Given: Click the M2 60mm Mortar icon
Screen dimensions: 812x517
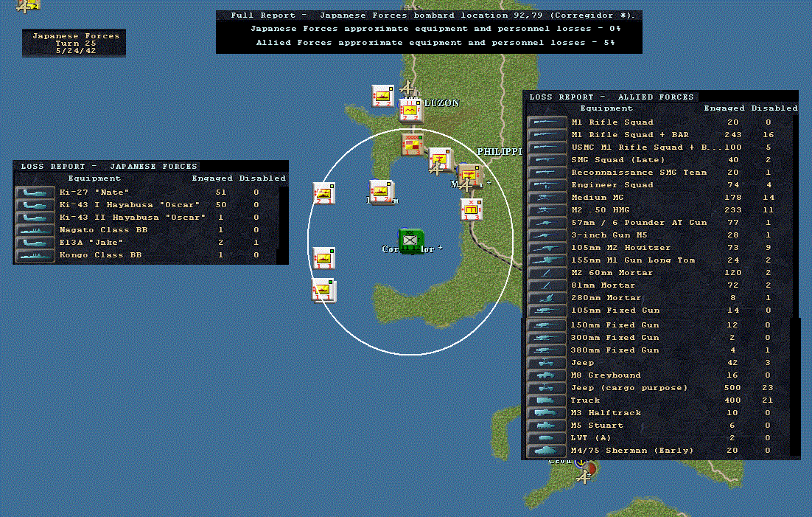Looking at the screenshot, I should pos(547,273).
